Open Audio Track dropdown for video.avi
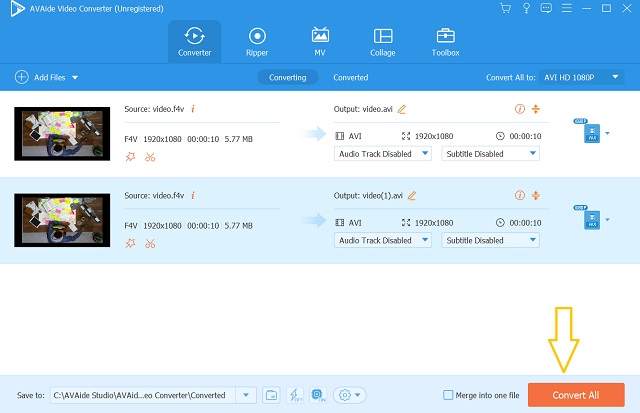Screen dimensions: 640x413 click(383, 154)
